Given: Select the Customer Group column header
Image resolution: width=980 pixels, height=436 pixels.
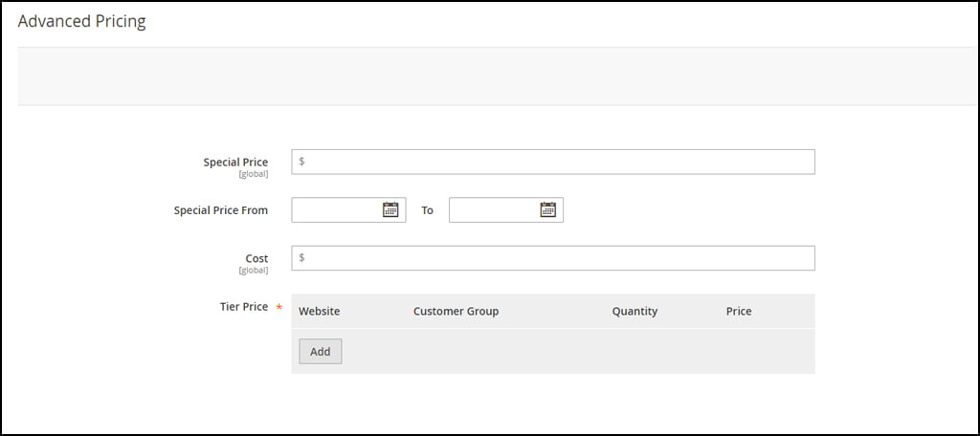Looking at the screenshot, I should click(x=457, y=311).
